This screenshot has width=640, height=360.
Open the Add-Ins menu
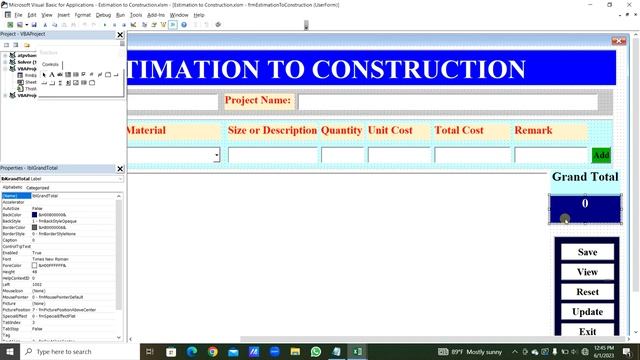click(156, 15)
